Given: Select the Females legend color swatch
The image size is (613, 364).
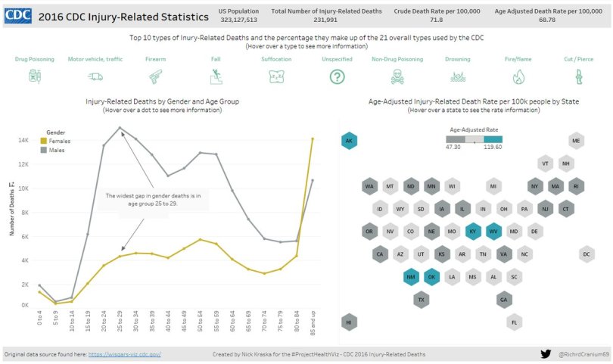Looking at the screenshot, I should pyautogui.click(x=43, y=141).
